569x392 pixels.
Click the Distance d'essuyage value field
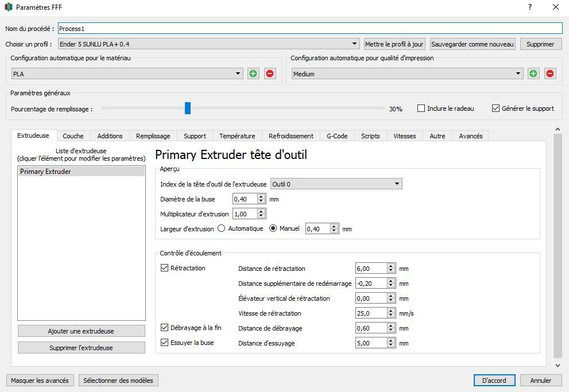pyautogui.click(x=371, y=343)
